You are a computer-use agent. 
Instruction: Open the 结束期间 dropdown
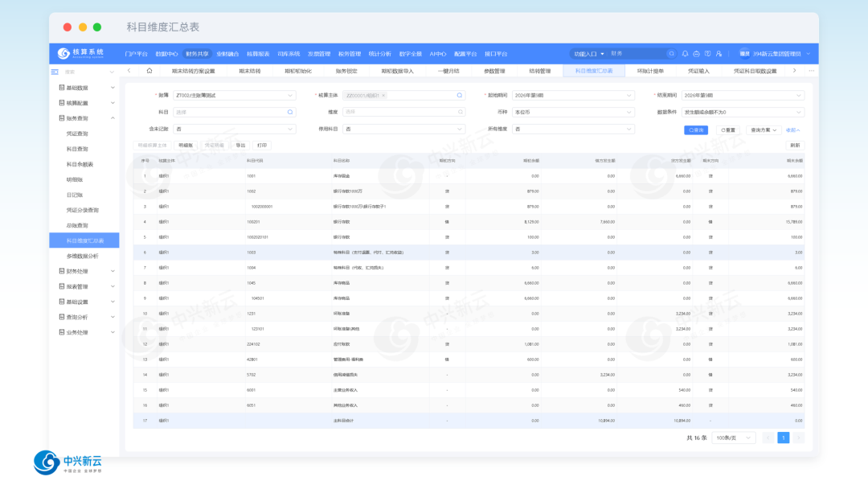(743, 95)
